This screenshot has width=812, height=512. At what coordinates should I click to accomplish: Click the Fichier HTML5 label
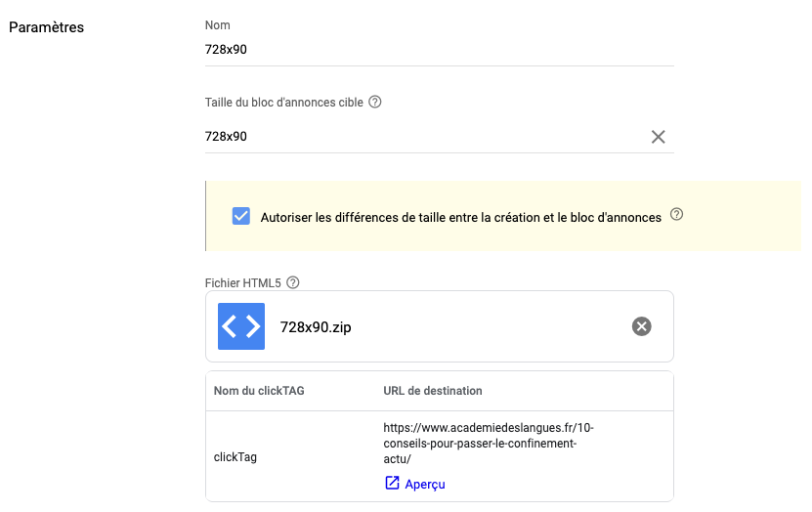tap(243, 283)
